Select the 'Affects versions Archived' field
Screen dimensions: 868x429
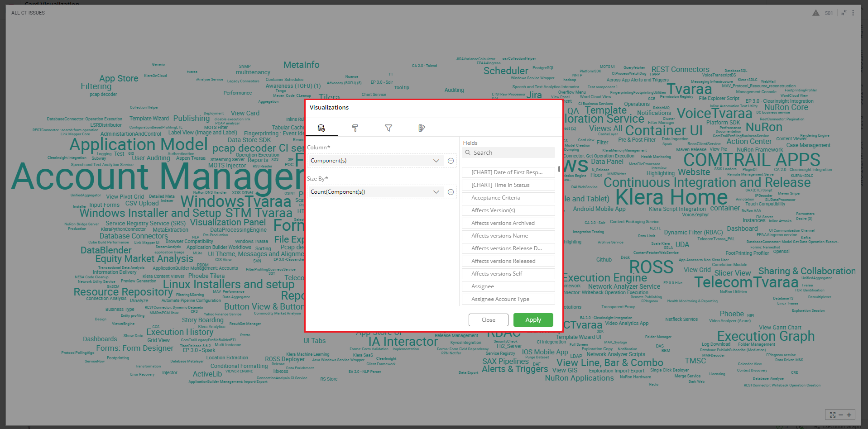tap(508, 223)
